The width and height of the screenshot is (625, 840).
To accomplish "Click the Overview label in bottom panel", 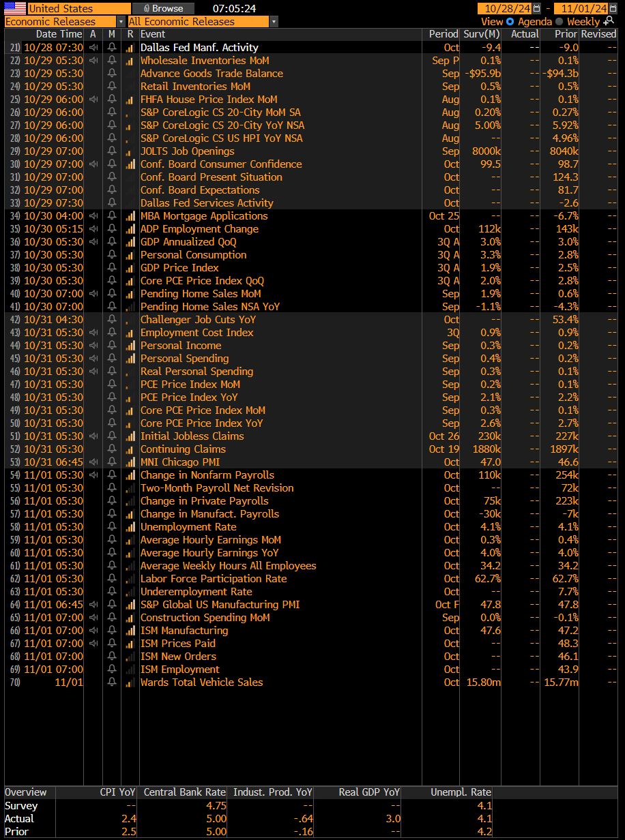I will 26,792.
